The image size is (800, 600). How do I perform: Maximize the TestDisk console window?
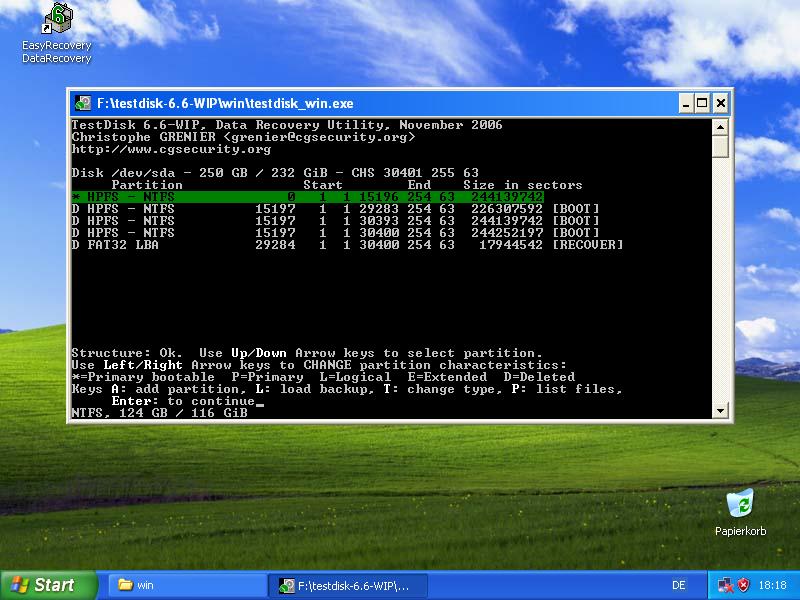702,104
